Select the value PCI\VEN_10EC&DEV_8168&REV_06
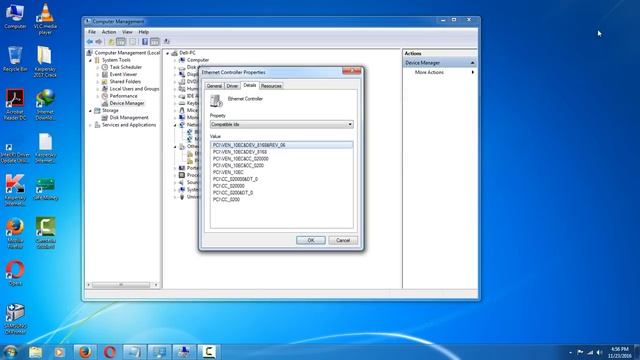 pyautogui.click(x=282, y=145)
